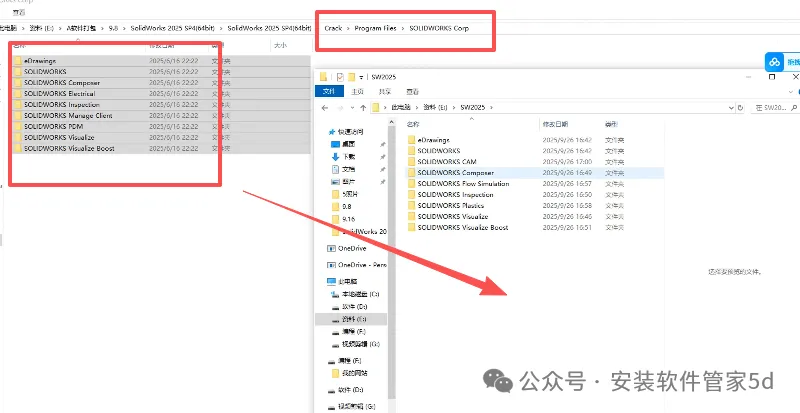Open the 主页 ribbon tab in SW2025

pyautogui.click(x=357, y=92)
